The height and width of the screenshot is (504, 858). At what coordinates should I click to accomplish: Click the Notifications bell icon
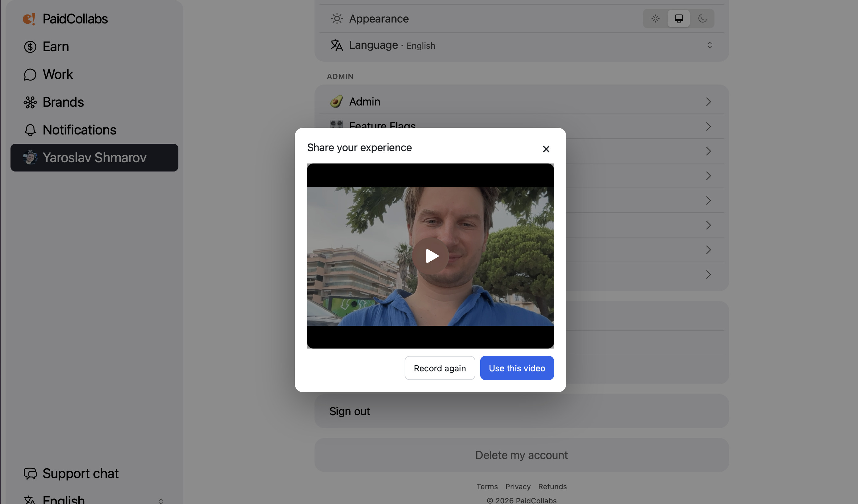pyautogui.click(x=30, y=130)
